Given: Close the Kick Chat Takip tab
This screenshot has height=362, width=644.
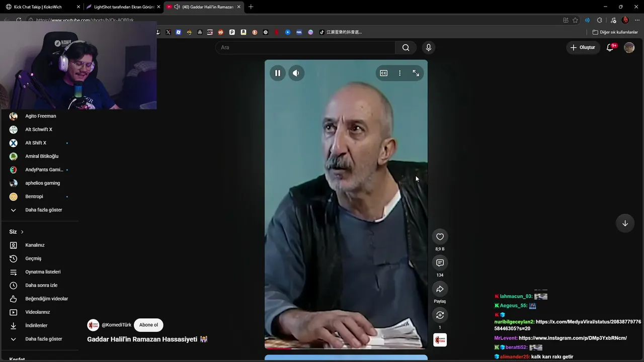Looking at the screenshot, I should (78, 7).
